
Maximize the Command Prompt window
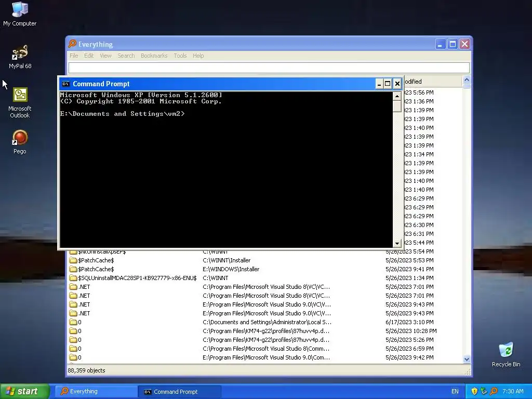pos(388,84)
